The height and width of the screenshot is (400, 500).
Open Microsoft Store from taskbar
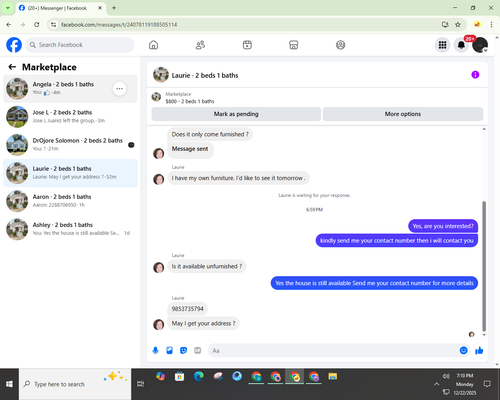coord(179,377)
